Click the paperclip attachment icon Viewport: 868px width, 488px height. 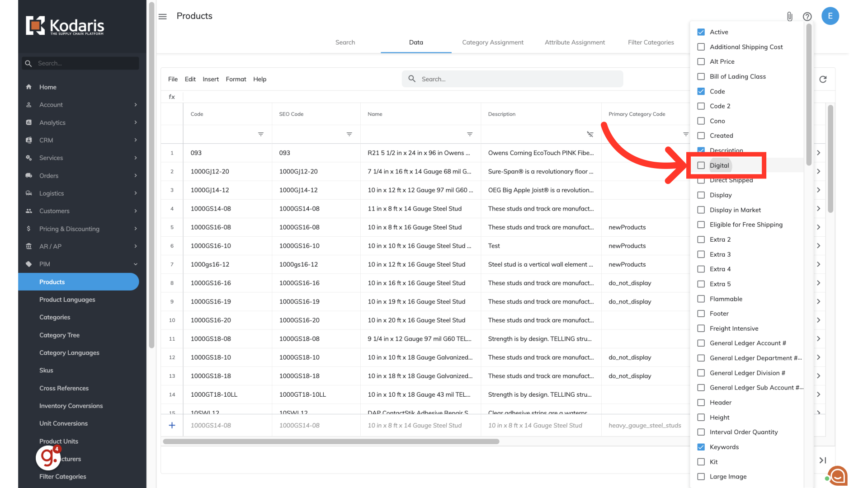click(x=789, y=17)
